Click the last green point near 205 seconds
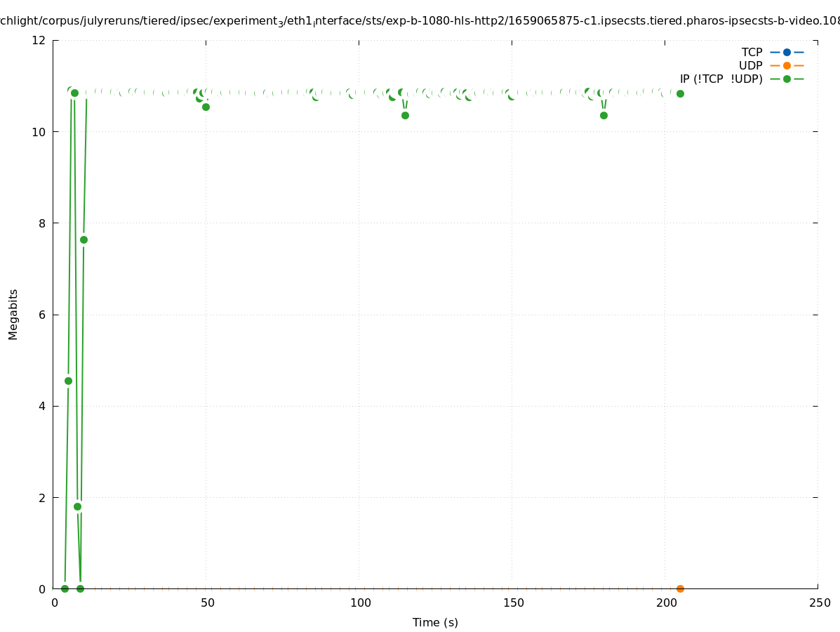840x632 pixels. coord(680,93)
